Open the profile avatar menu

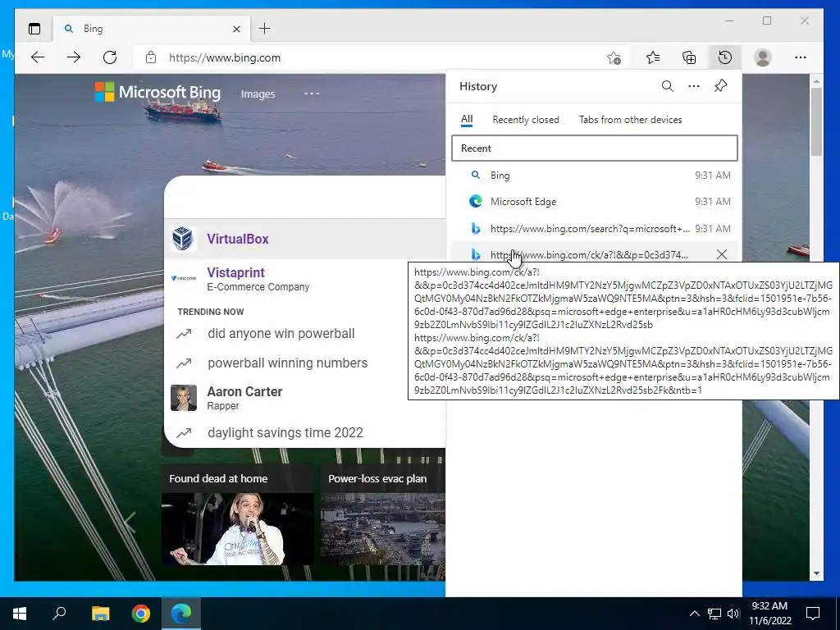(x=762, y=57)
